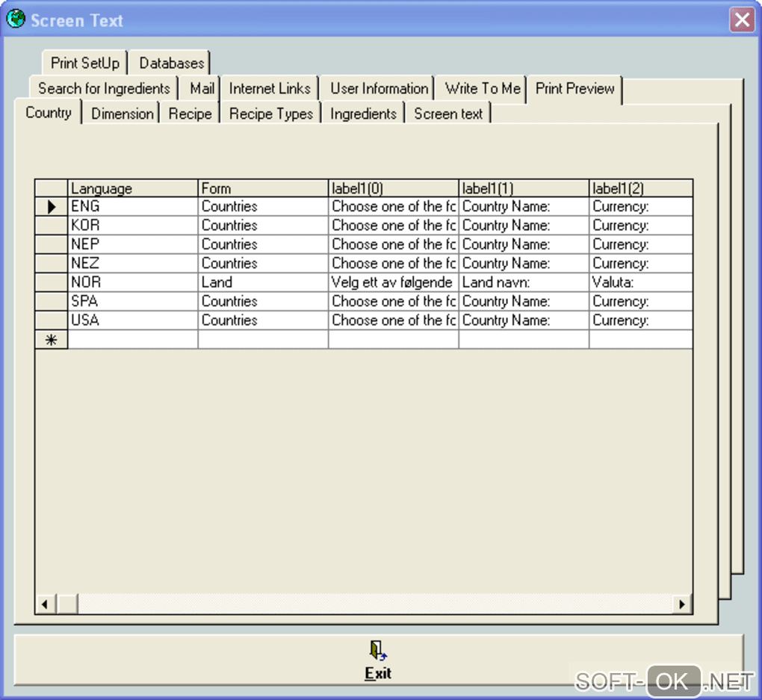Close the Screen Text window
762x700 pixels.
[x=742, y=20]
